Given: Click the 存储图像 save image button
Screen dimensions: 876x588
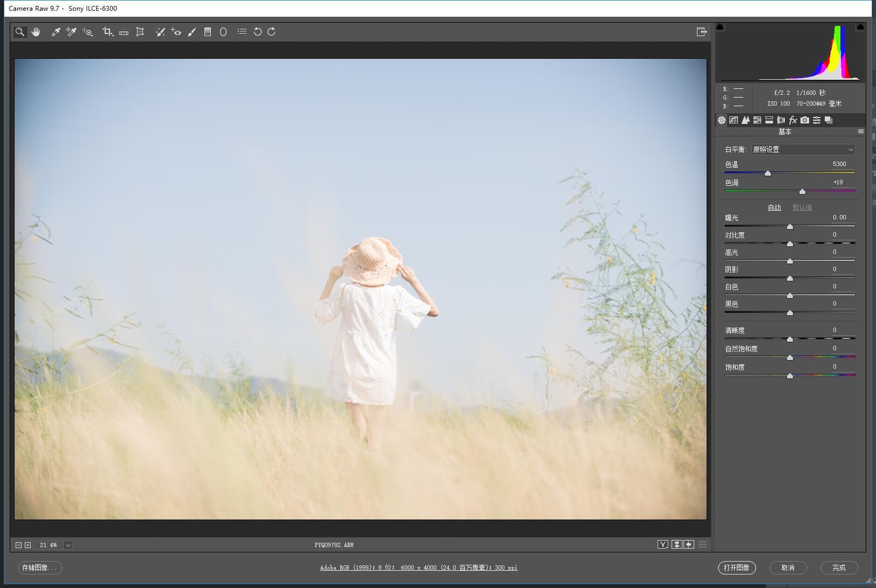Looking at the screenshot, I should (x=40, y=568).
